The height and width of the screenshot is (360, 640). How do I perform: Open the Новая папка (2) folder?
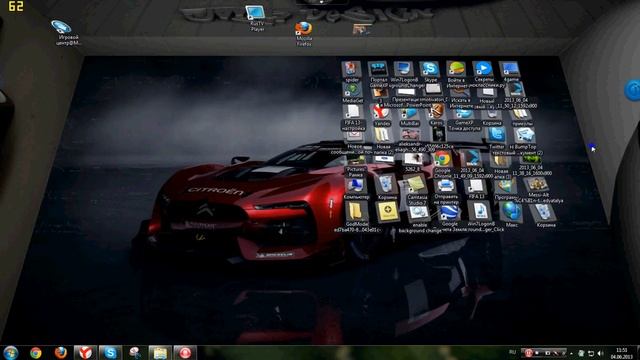point(383,140)
